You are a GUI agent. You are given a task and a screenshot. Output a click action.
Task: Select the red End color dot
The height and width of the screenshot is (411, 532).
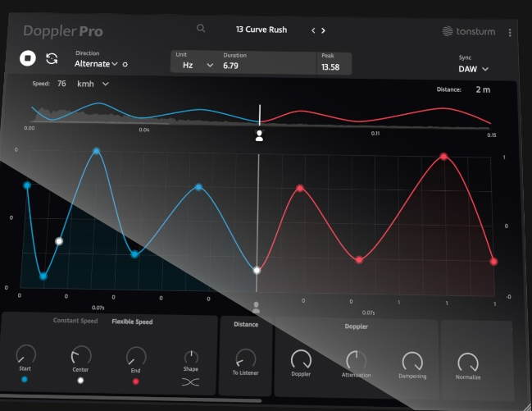[x=136, y=381]
